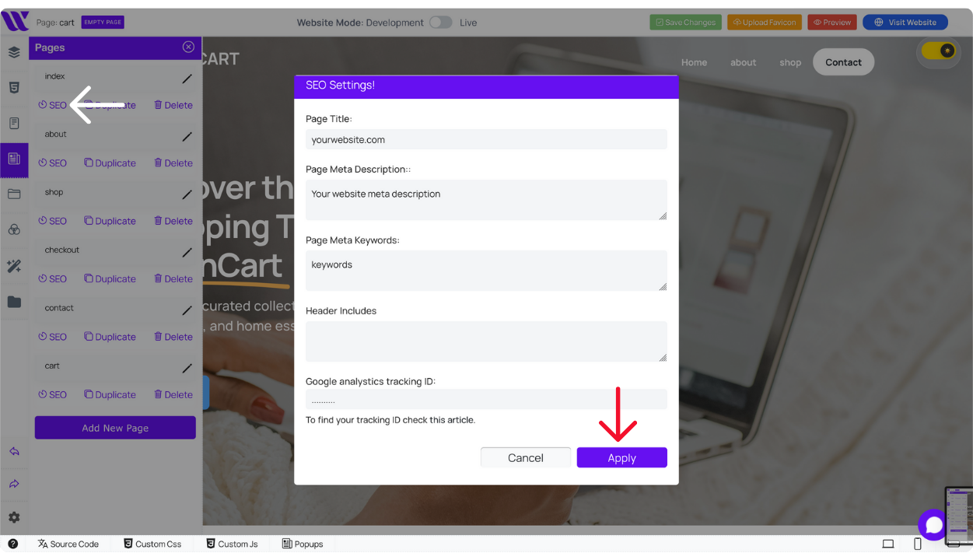Click the redo arrow icon
Screen dimensions: 973x560
coord(14,484)
